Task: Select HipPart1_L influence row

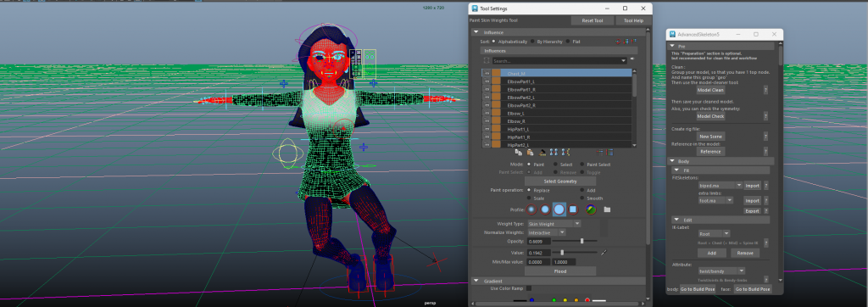Action: [556, 129]
